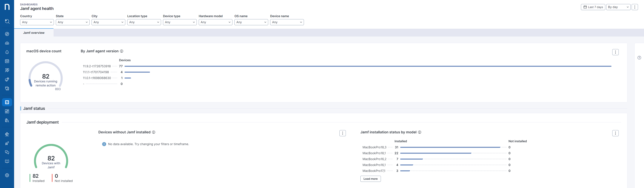Click info icon beside Devices without Jamf installed
This screenshot has height=188, width=644.
pos(153,132)
